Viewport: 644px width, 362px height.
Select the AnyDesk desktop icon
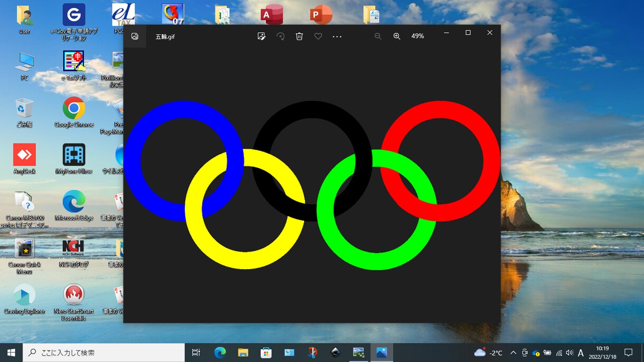click(24, 159)
